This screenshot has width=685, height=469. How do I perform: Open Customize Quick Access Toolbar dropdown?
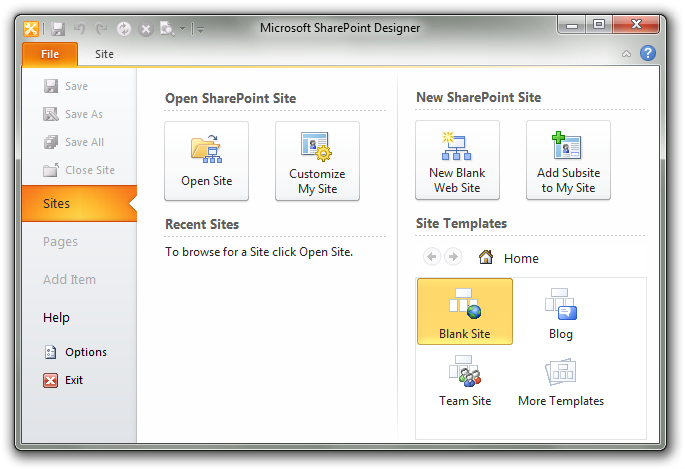200,30
